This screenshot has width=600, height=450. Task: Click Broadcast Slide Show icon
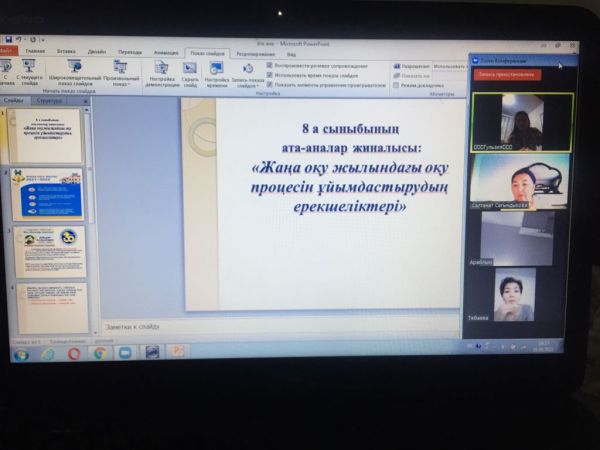(x=73, y=69)
